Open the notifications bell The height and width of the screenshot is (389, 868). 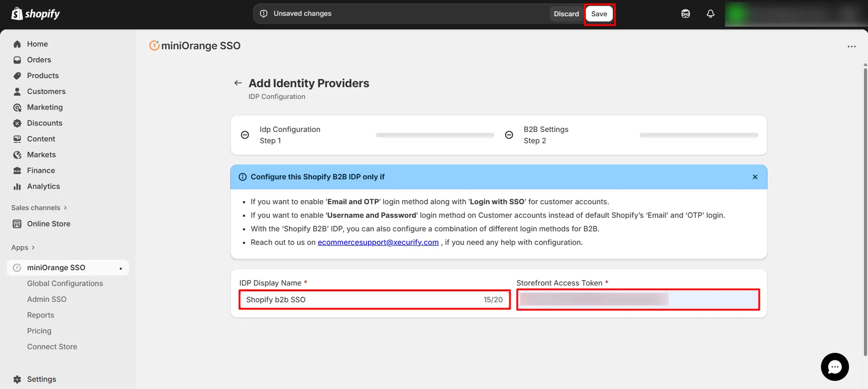pos(710,14)
